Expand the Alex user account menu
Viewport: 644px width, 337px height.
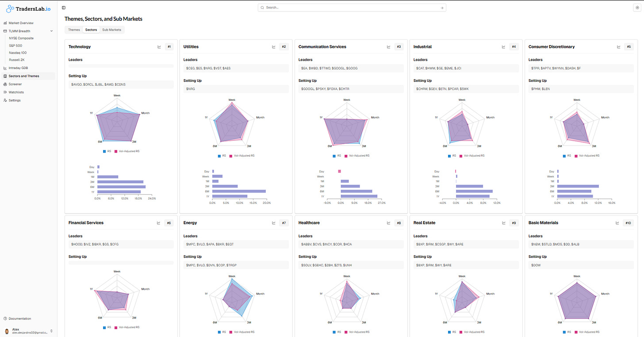[29, 331]
